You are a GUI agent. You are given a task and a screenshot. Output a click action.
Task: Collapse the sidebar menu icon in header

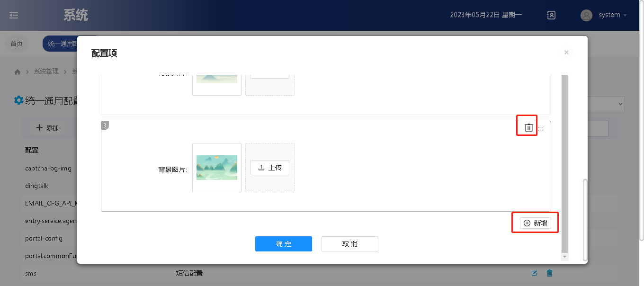[14, 15]
